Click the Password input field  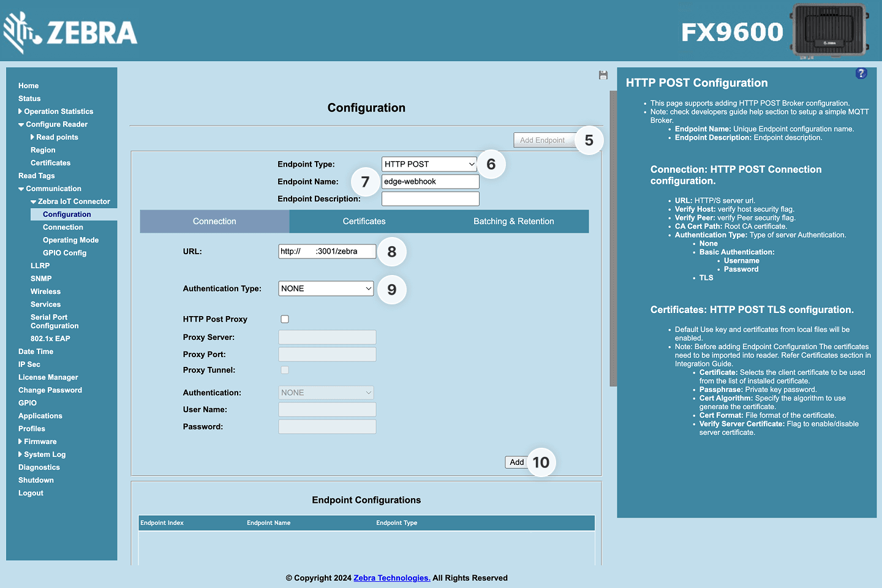(x=327, y=426)
